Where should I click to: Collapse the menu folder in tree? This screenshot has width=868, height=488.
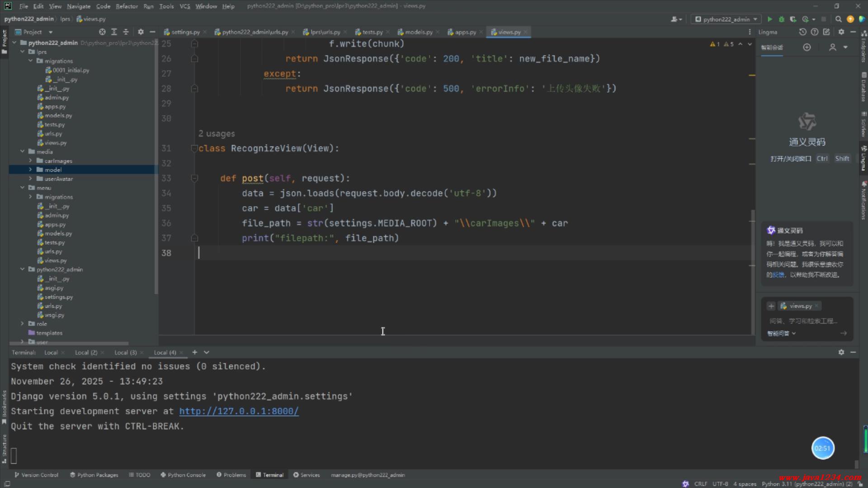[22, 188]
